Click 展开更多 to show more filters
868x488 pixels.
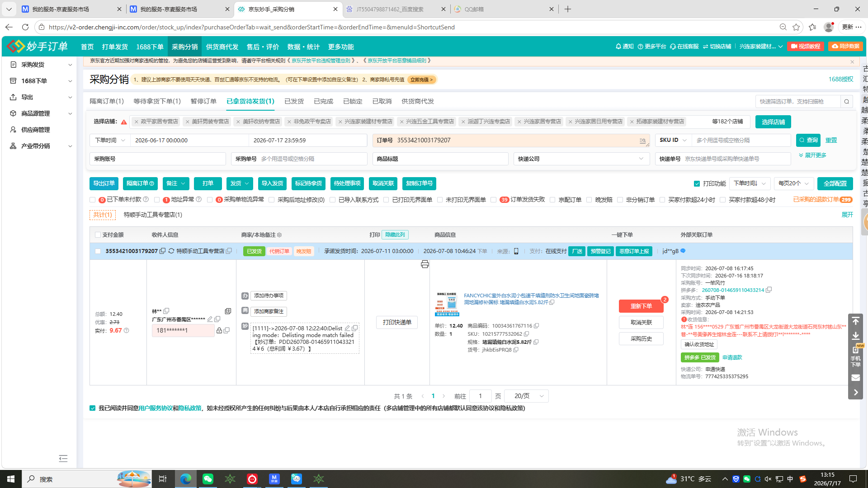(x=812, y=155)
